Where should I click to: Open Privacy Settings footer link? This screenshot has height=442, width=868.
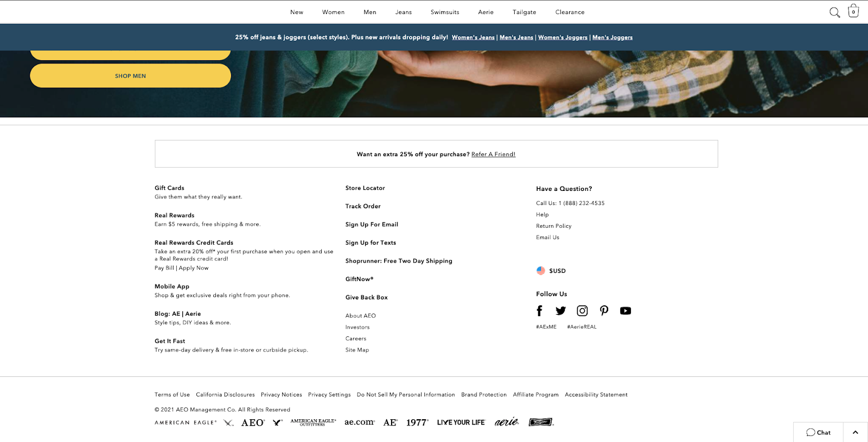coord(329,395)
